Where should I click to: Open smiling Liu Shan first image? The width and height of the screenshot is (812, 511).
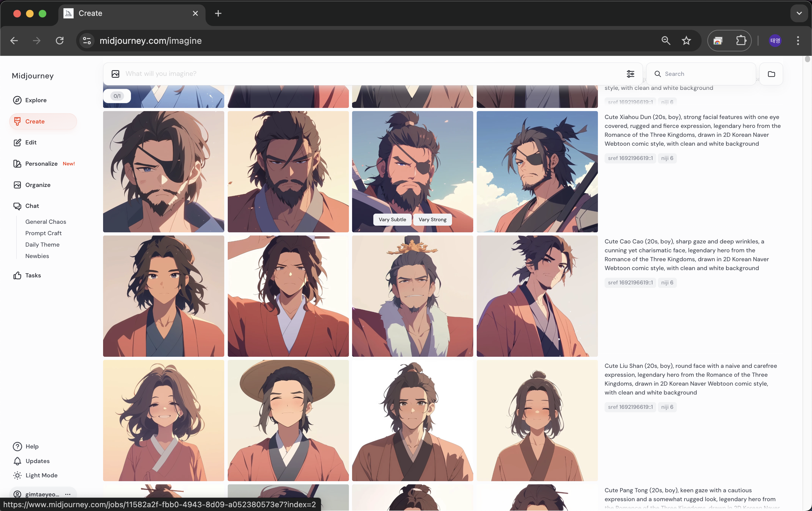click(x=164, y=421)
